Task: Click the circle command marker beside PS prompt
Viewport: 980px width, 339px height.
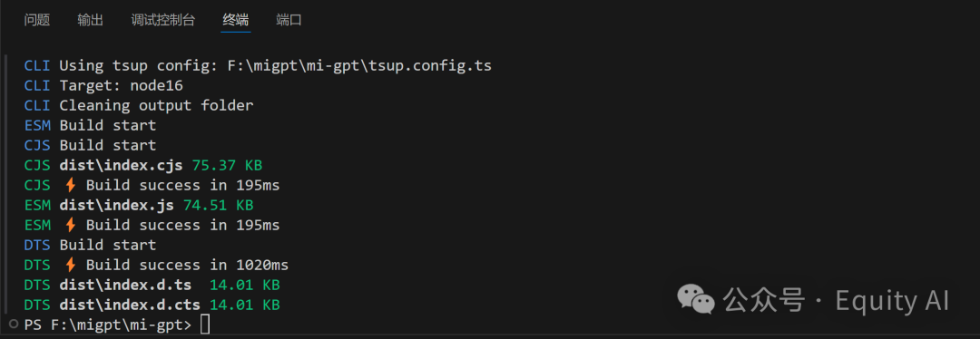Action: (14, 324)
